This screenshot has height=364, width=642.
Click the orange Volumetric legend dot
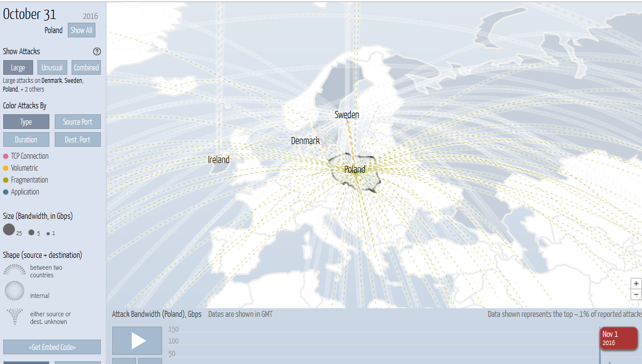click(6, 168)
